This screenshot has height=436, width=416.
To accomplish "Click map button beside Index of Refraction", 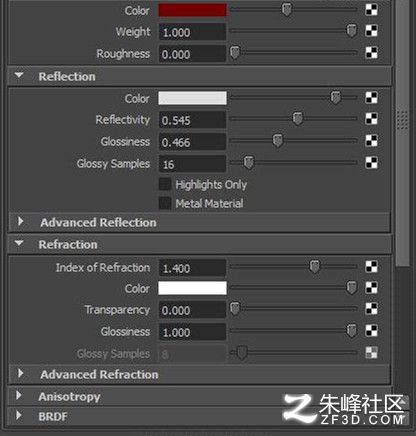I will pos(371,267).
